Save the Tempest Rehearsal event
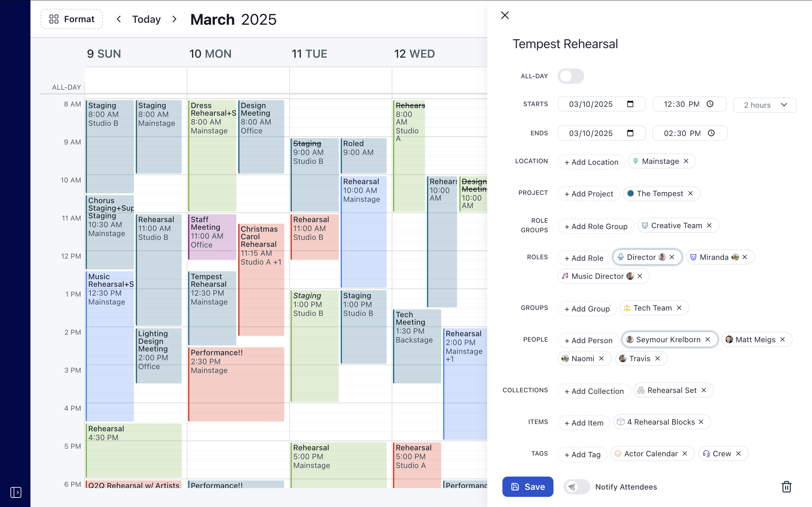This screenshot has width=812, height=507. pyautogui.click(x=527, y=486)
